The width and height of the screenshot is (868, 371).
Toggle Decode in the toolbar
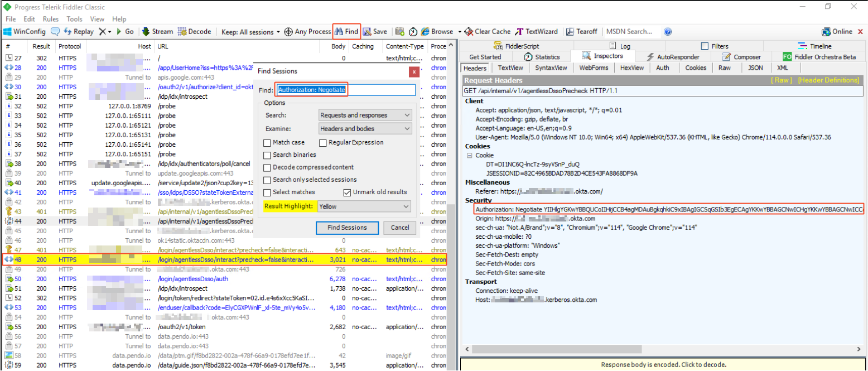(x=195, y=32)
